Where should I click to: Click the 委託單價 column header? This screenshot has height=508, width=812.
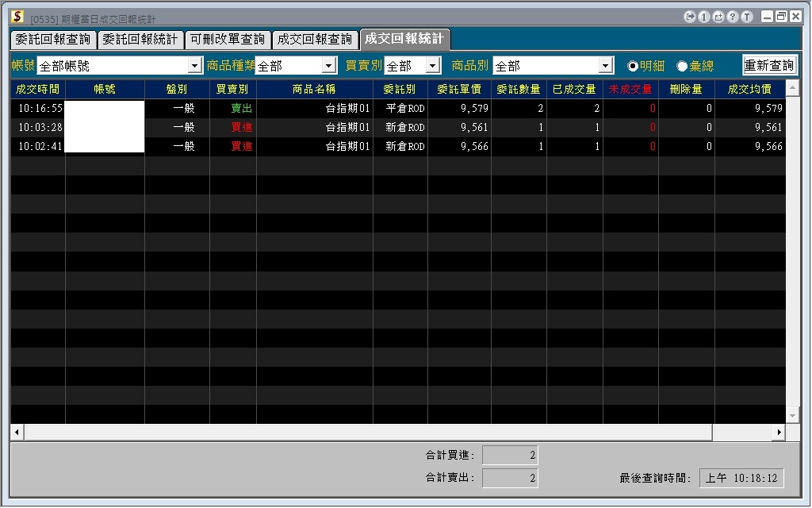pos(459,89)
